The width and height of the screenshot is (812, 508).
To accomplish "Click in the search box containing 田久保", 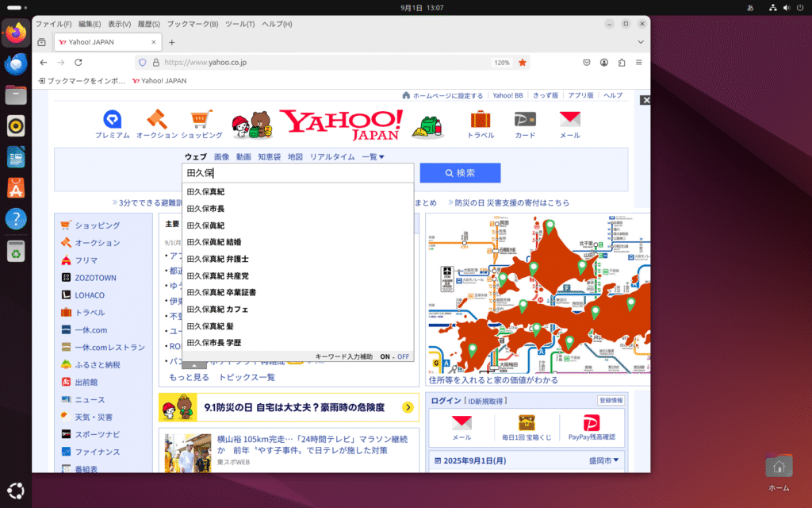I will [298, 172].
